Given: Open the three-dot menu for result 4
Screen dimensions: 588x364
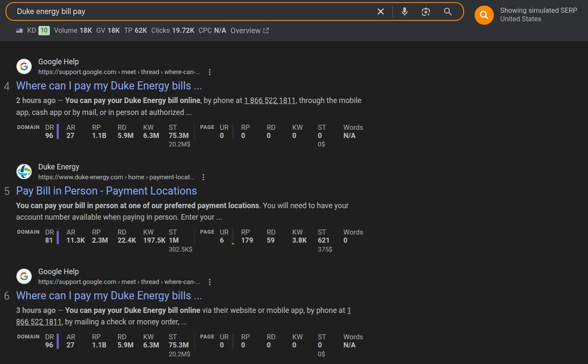Looking at the screenshot, I should pyautogui.click(x=210, y=72).
